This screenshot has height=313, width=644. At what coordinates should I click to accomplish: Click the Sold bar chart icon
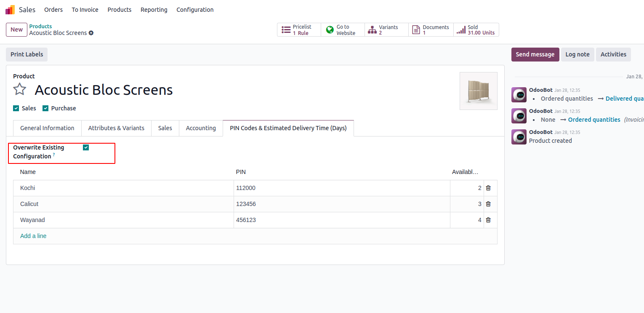tap(461, 30)
